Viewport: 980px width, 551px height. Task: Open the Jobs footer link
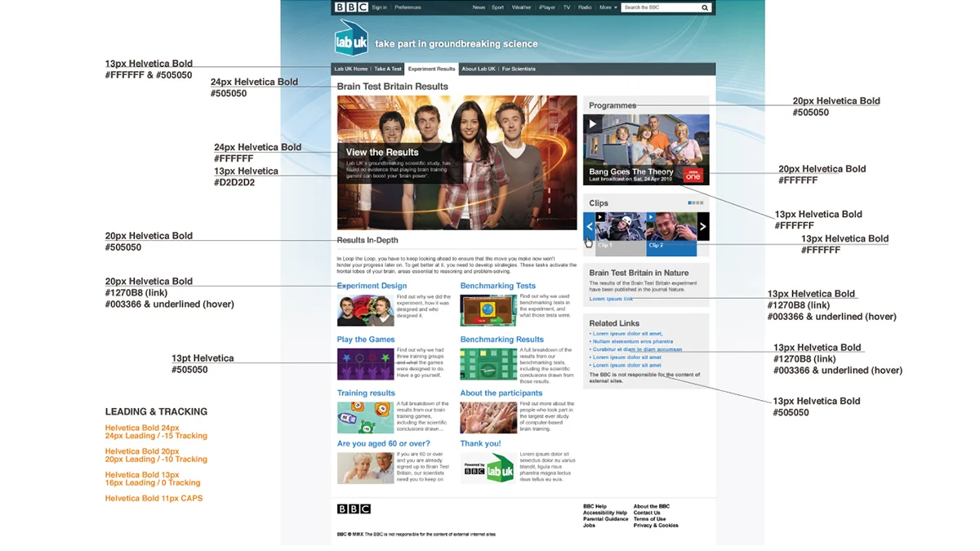[x=589, y=526]
